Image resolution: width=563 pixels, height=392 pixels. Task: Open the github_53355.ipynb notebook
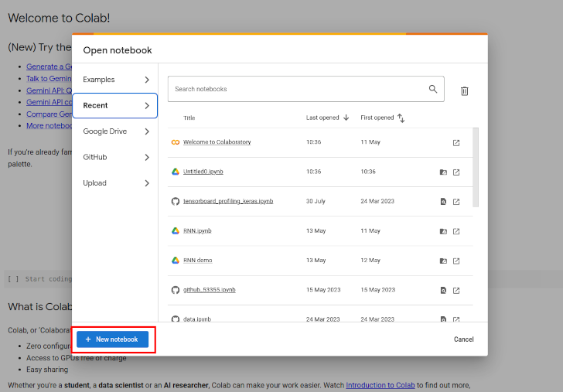click(x=210, y=290)
